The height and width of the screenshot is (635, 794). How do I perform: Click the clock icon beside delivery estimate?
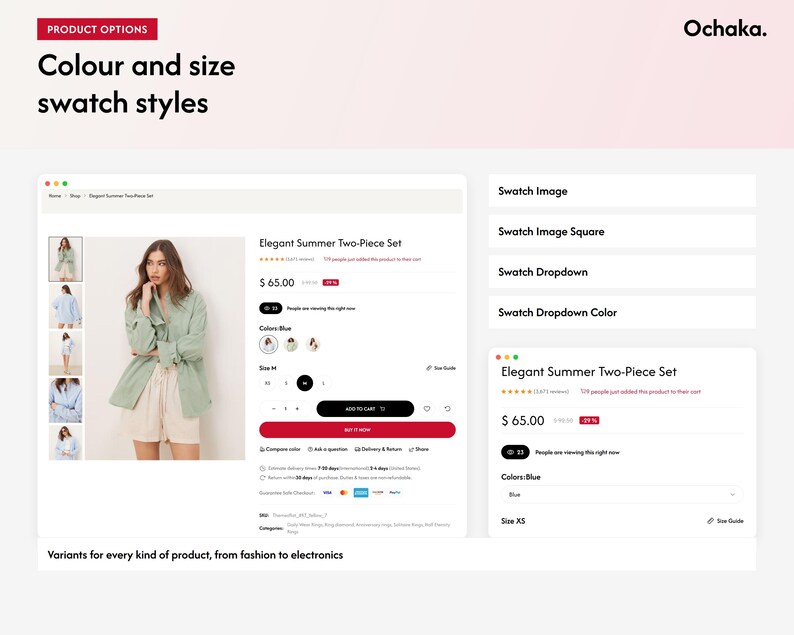pos(262,468)
